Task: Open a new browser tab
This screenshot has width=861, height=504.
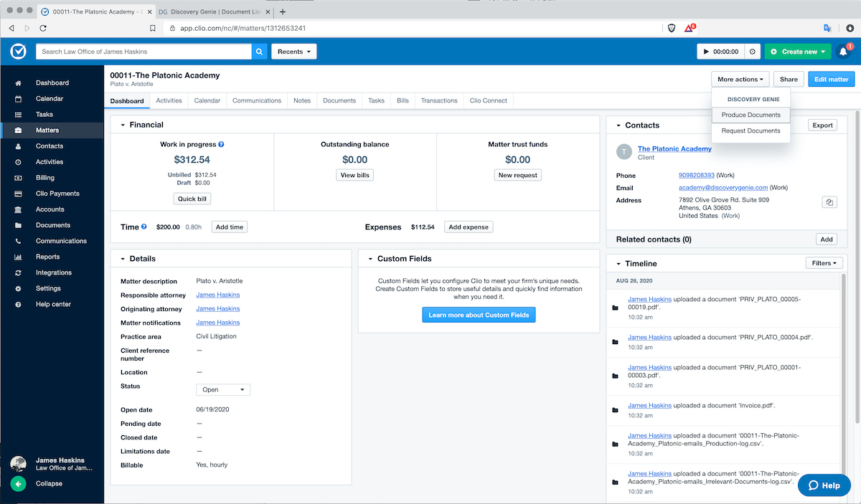Action: 283,11
